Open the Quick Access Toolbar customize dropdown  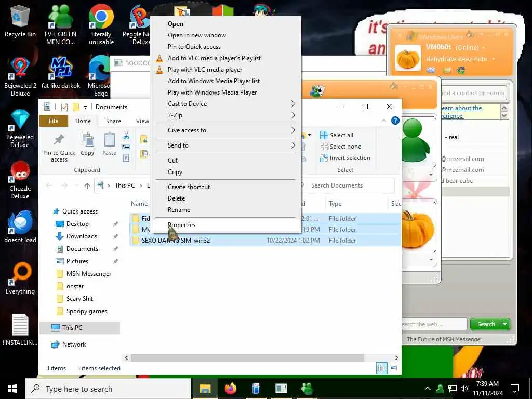86,108
